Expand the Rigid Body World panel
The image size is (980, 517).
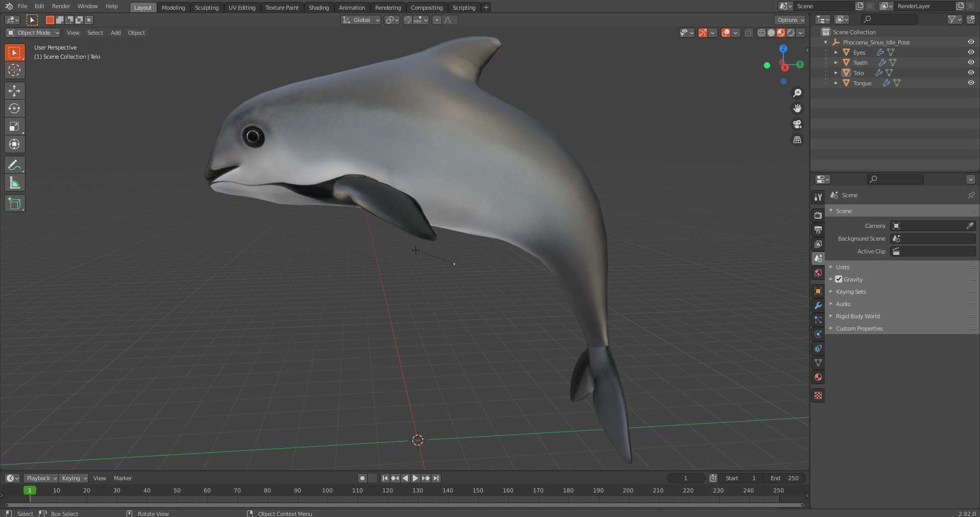click(857, 316)
